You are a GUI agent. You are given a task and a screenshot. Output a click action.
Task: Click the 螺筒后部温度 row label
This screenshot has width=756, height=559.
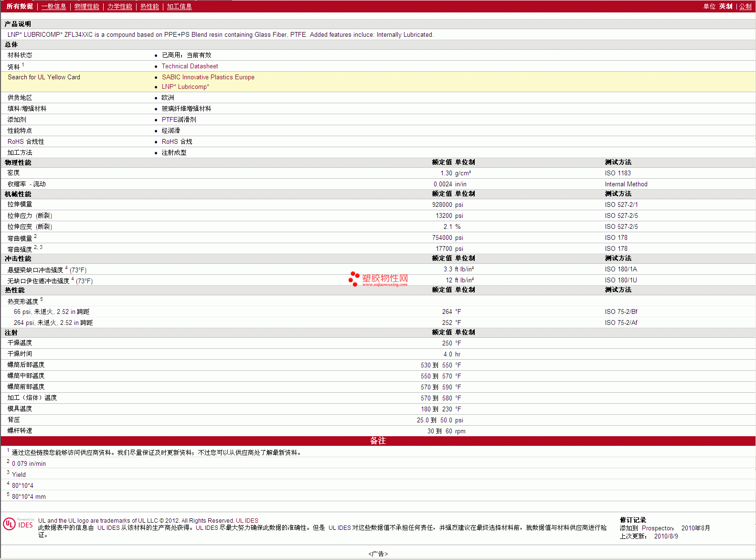[x=26, y=365]
